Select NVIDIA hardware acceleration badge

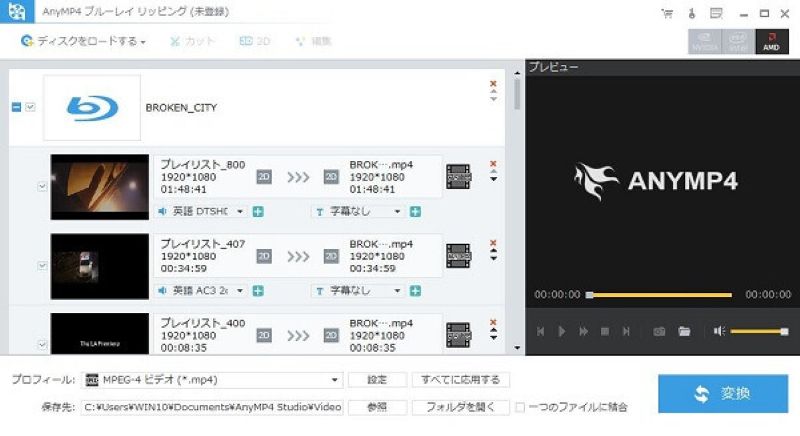[x=705, y=41]
